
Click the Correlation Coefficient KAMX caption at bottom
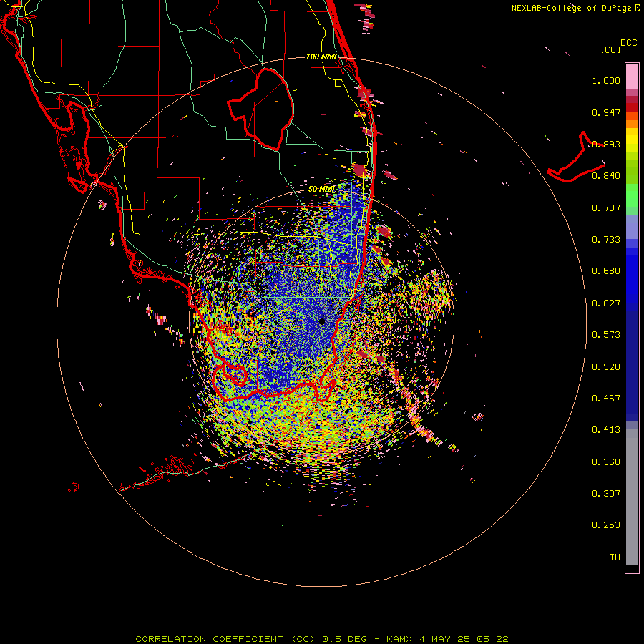[x=322, y=639]
